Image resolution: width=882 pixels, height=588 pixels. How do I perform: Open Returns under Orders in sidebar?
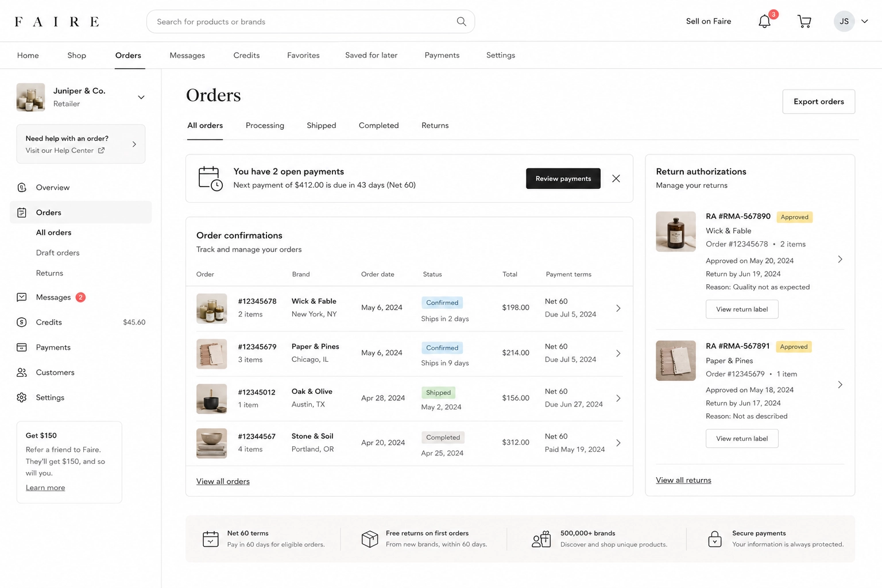[49, 273]
